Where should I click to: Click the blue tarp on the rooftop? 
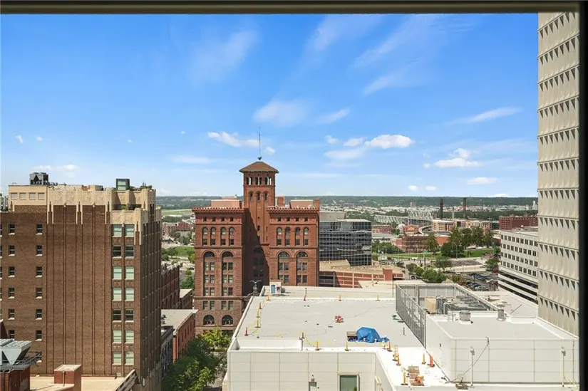coord(368,334)
